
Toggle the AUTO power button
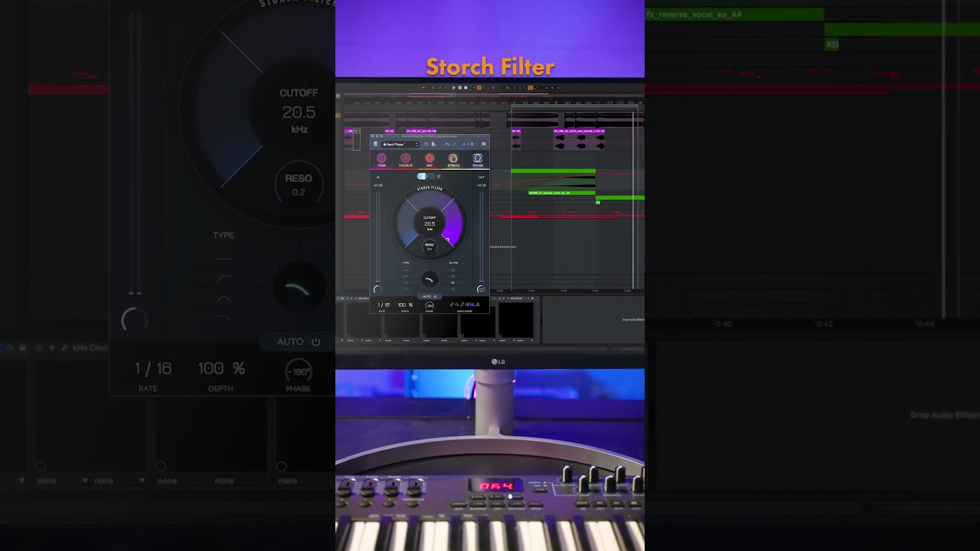point(435,296)
